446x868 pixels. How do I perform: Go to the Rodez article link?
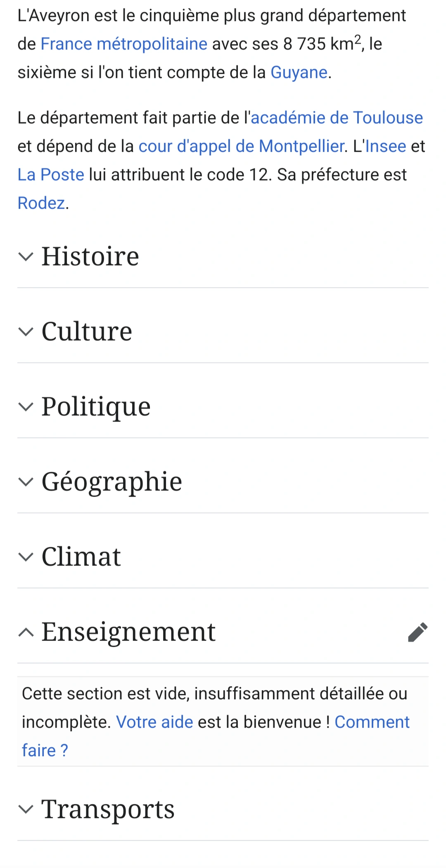(x=41, y=203)
